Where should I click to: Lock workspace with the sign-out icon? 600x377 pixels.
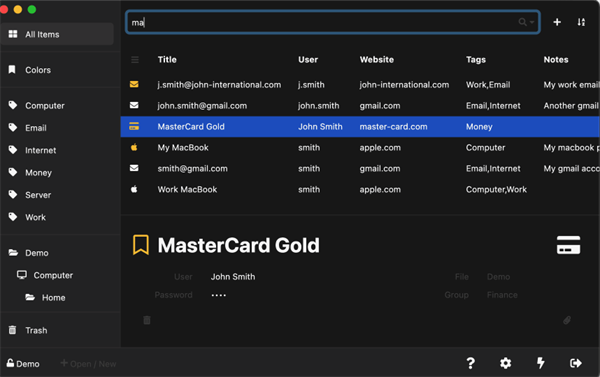point(576,363)
